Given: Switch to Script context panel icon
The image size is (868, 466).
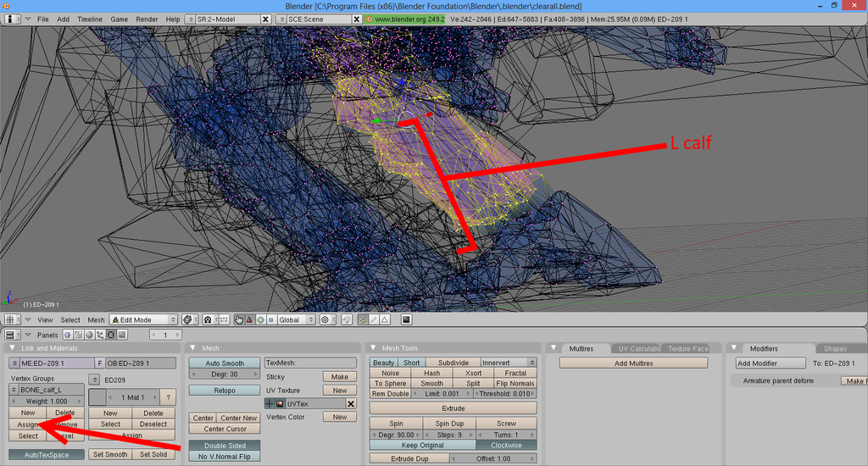Looking at the screenshot, I should point(78,335).
